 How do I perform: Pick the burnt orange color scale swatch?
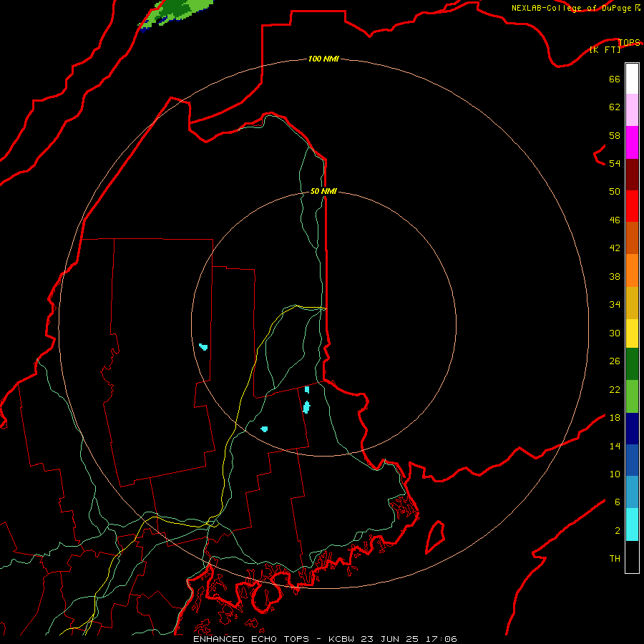[x=632, y=238]
